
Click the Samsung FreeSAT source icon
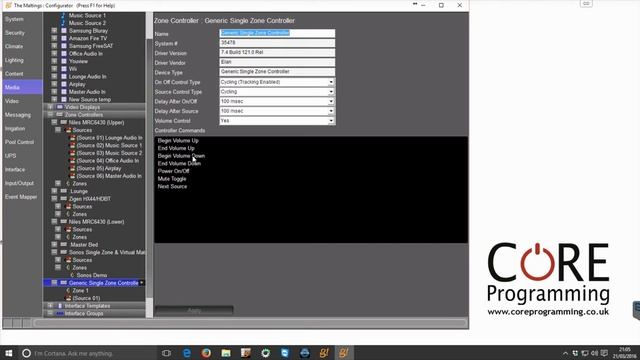pyautogui.click(x=64, y=46)
